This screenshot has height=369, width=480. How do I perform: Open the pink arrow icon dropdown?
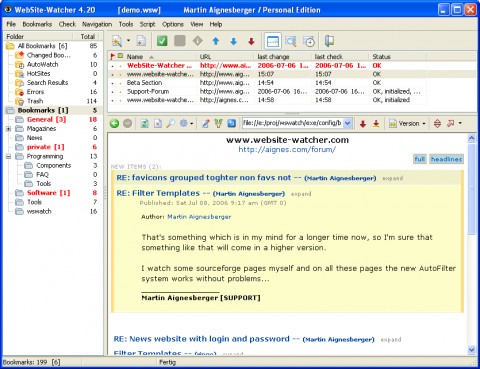[460, 124]
